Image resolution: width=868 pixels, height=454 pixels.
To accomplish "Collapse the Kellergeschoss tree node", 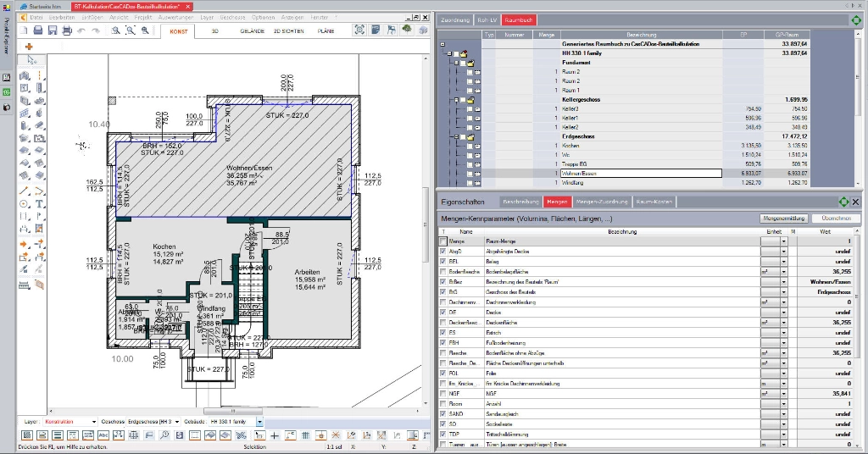I will click(x=455, y=100).
